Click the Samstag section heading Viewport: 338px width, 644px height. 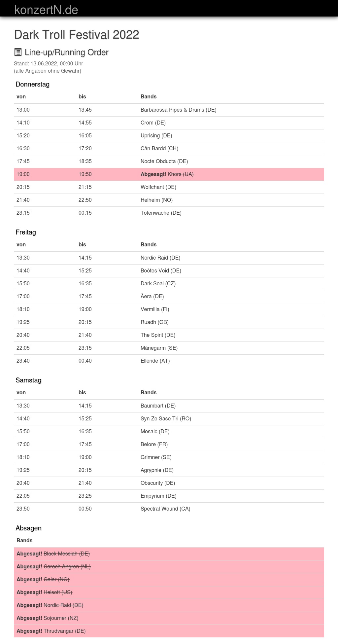28,380
